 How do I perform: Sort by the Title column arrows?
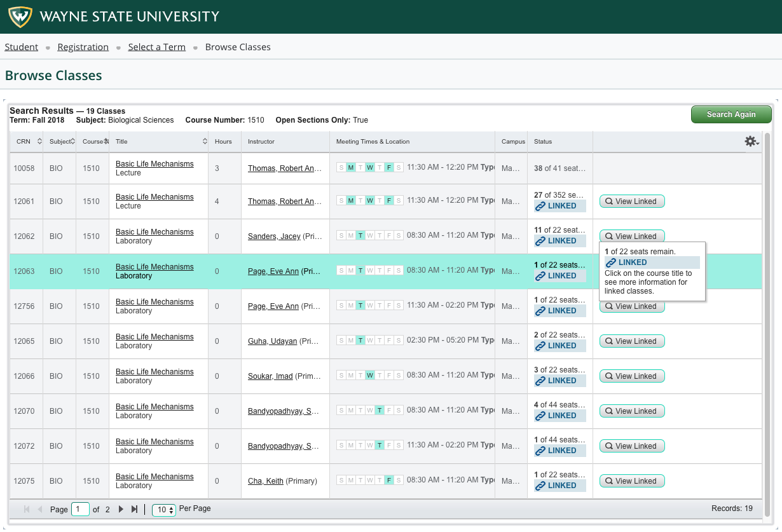tap(205, 141)
